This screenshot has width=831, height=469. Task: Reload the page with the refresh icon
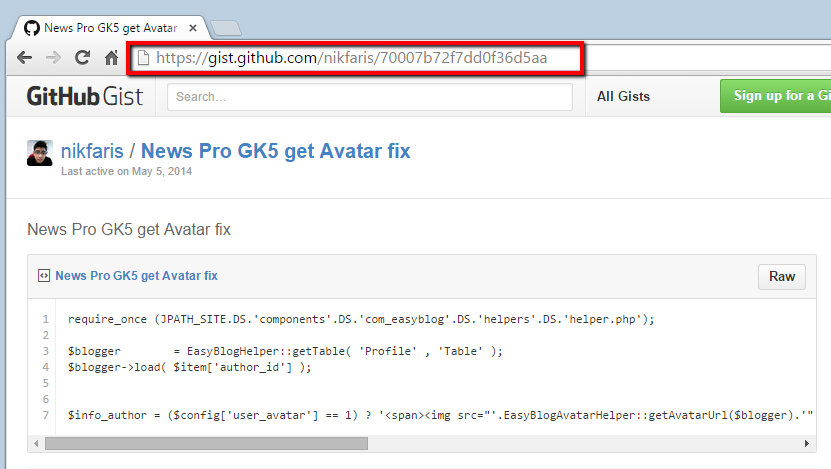click(x=82, y=57)
